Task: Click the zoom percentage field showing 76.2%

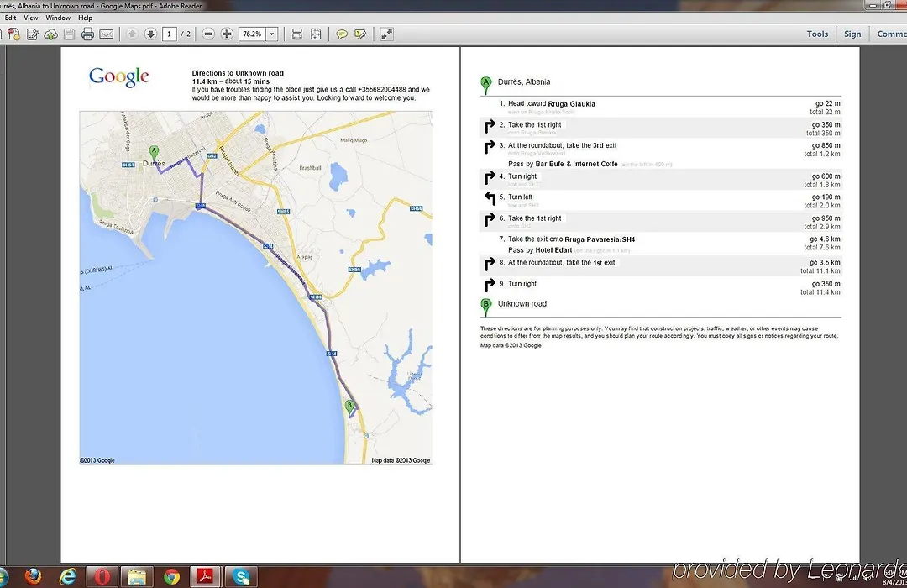Action: click(x=252, y=34)
